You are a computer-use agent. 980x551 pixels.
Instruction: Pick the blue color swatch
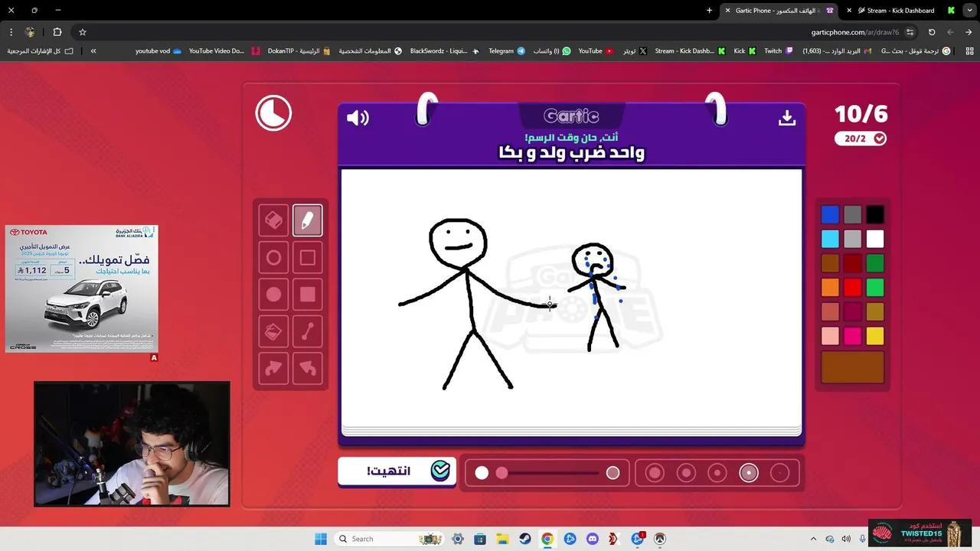(x=830, y=215)
